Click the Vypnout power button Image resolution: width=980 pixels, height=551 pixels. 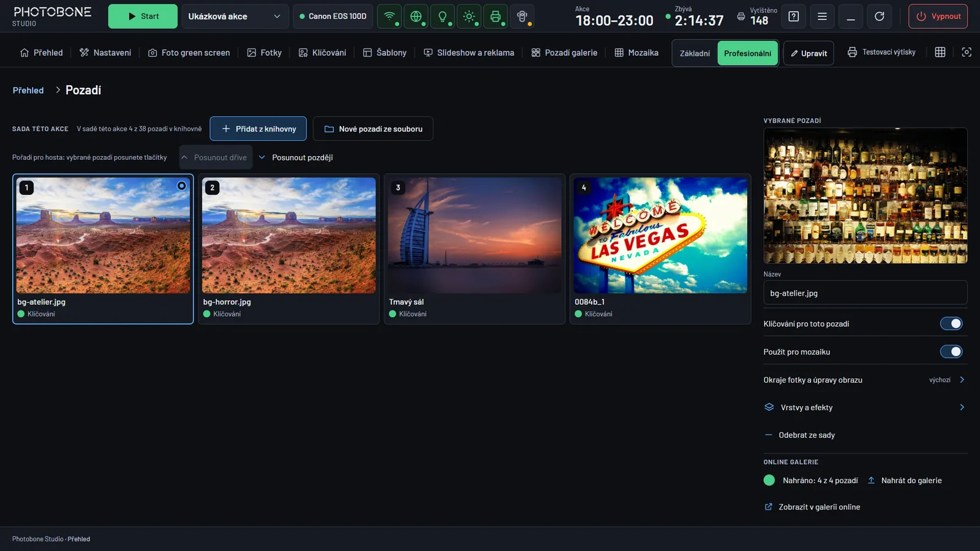coord(938,17)
